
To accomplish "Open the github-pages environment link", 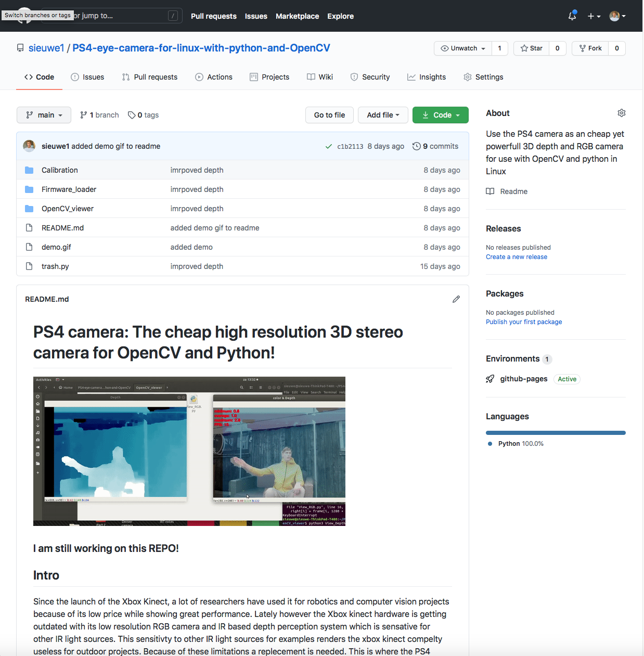I will [x=524, y=379].
